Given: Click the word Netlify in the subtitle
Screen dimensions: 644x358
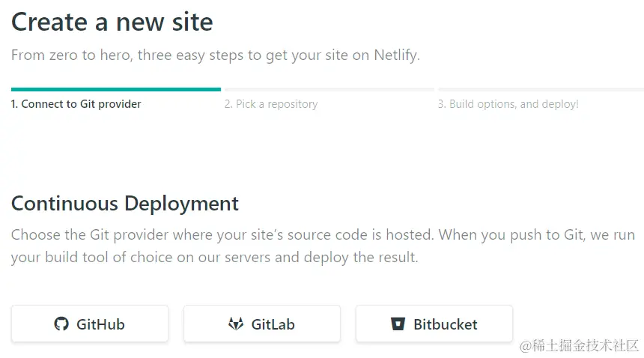Looking at the screenshot, I should coord(397,55).
